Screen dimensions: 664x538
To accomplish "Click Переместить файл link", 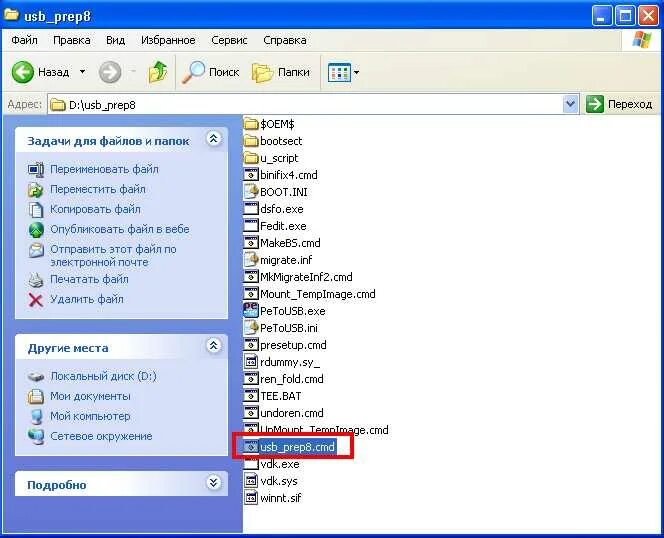I will point(98,189).
